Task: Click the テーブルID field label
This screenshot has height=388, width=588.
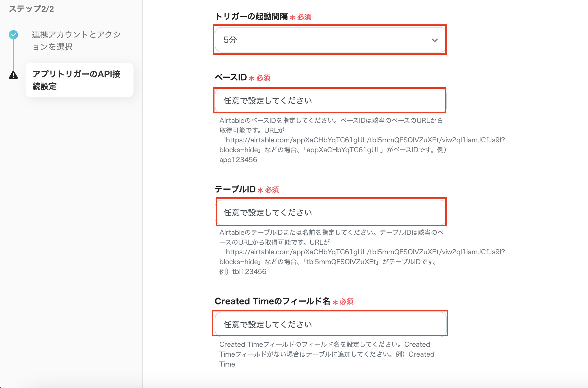Action: point(235,189)
